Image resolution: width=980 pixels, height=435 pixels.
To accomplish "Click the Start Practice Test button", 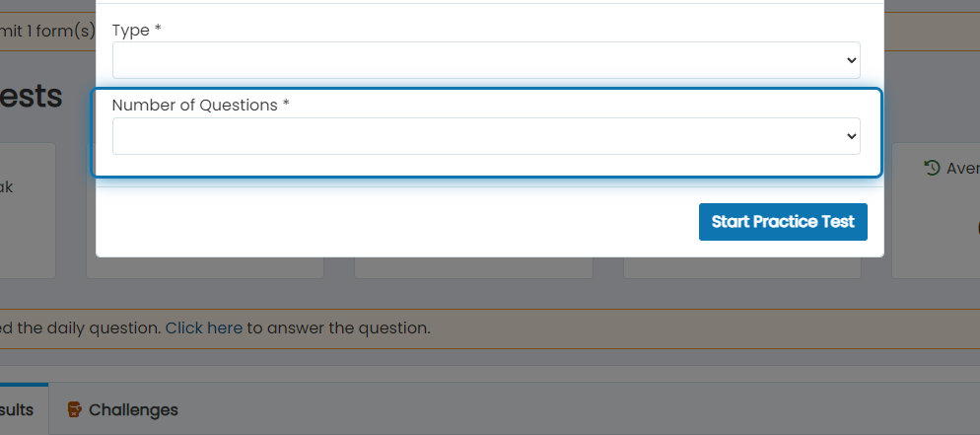I will click(783, 222).
